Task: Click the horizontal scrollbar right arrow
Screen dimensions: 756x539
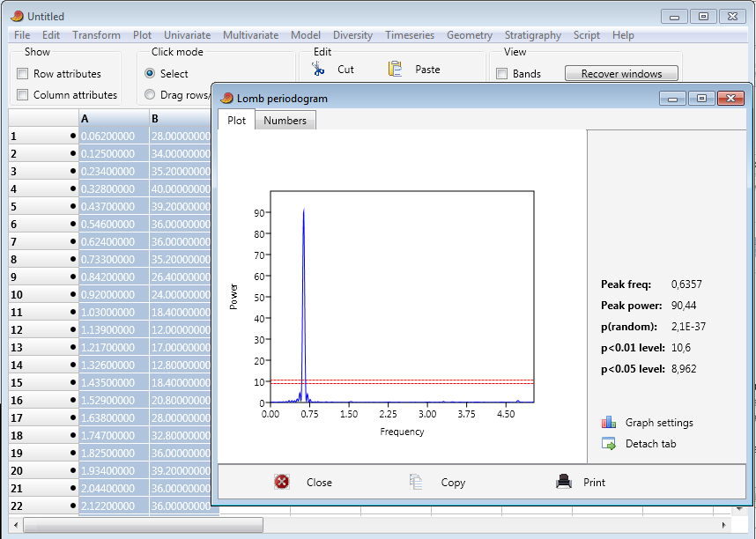Action: tap(724, 525)
